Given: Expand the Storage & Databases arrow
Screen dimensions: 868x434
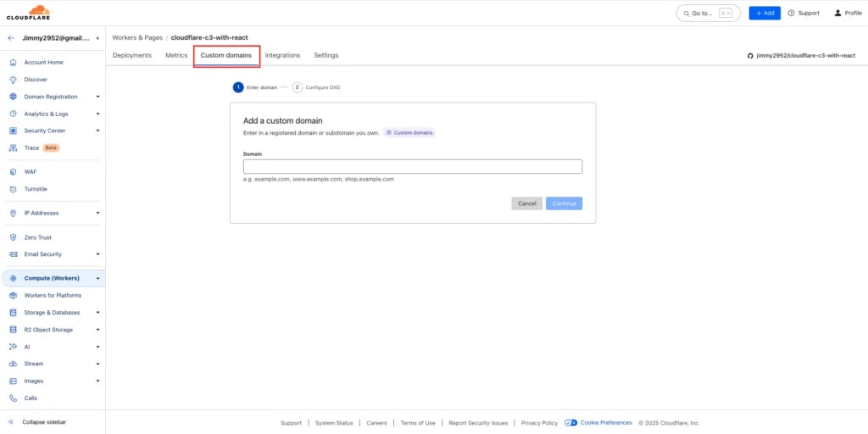Looking at the screenshot, I should click(98, 313).
